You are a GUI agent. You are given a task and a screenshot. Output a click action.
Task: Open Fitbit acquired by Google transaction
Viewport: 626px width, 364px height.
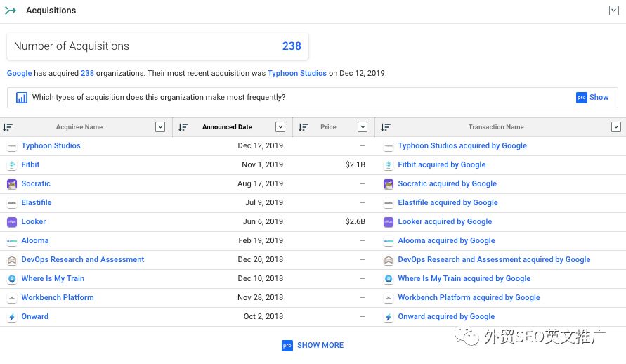point(441,165)
